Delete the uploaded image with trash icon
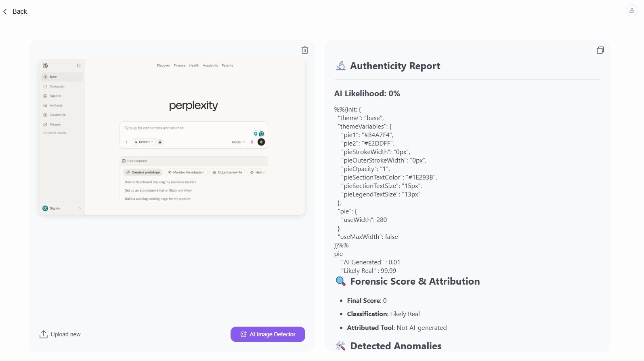The image size is (644, 361). point(305,50)
